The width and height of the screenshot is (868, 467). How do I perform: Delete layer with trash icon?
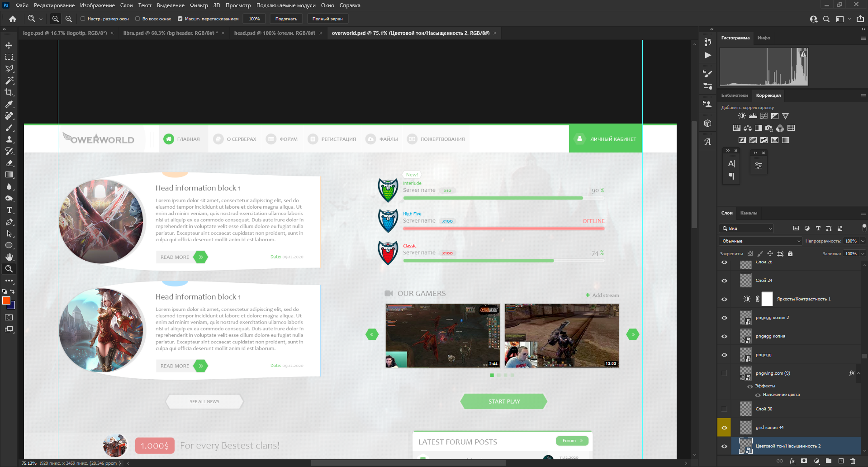point(853,461)
